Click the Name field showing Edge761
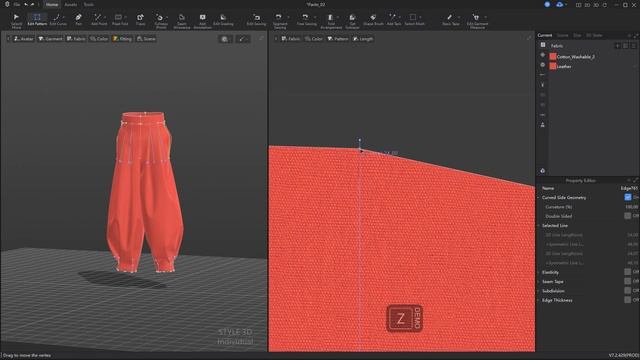 (x=629, y=188)
